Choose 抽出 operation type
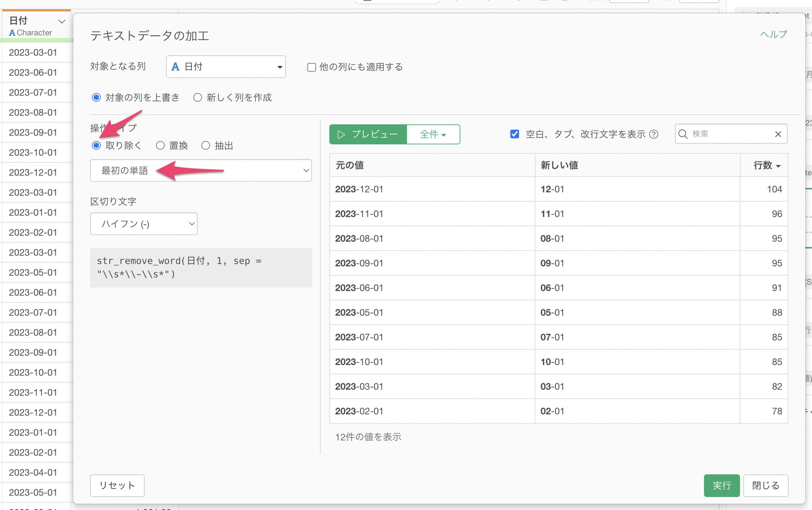812x510 pixels. pos(206,145)
